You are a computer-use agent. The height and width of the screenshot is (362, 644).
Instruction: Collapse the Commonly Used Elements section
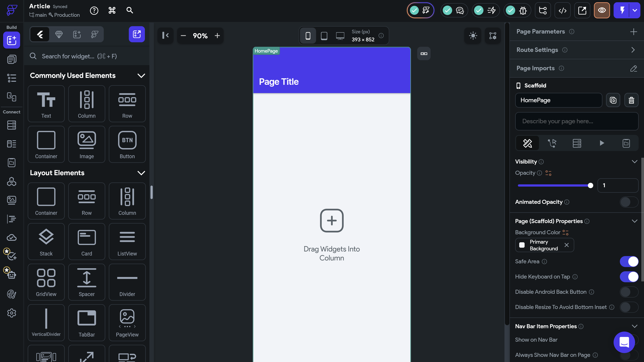[x=141, y=76]
